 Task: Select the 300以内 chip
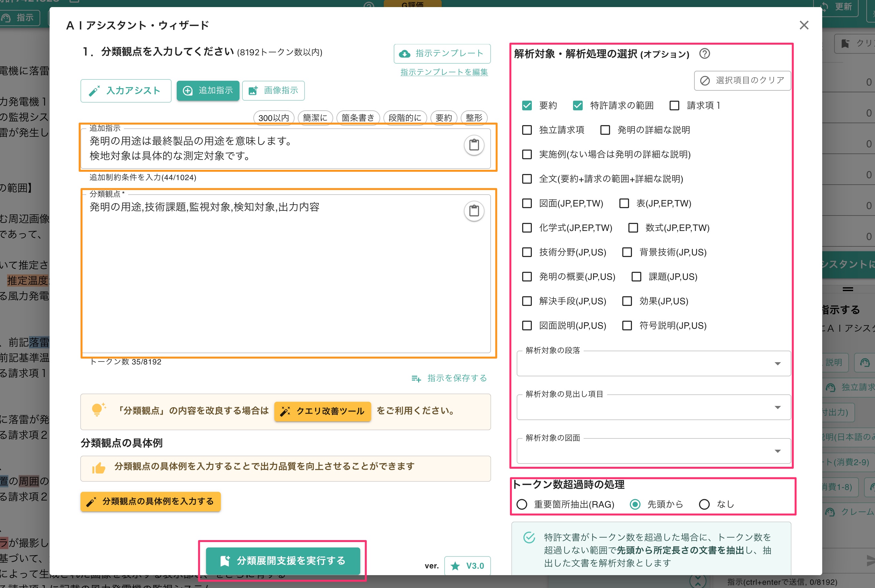[x=274, y=118]
